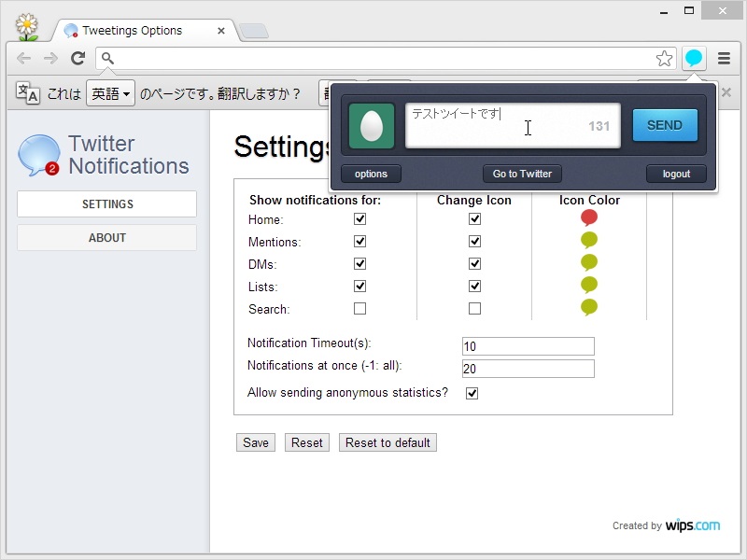Enable Change Icon checkbox for Search
Screen dimensions: 747x560
[474, 309]
